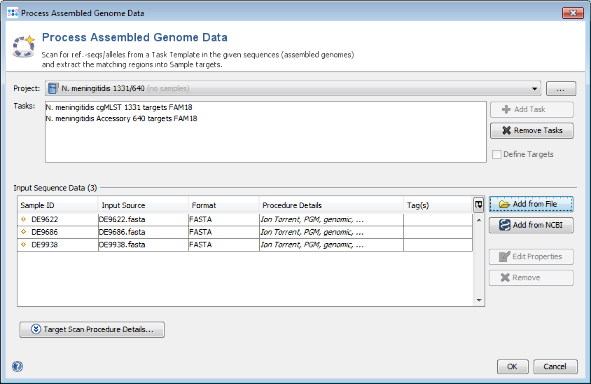This screenshot has width=591, height=384.
Task: Click FASTA format cell in DE9938 row
Action: 224,245
